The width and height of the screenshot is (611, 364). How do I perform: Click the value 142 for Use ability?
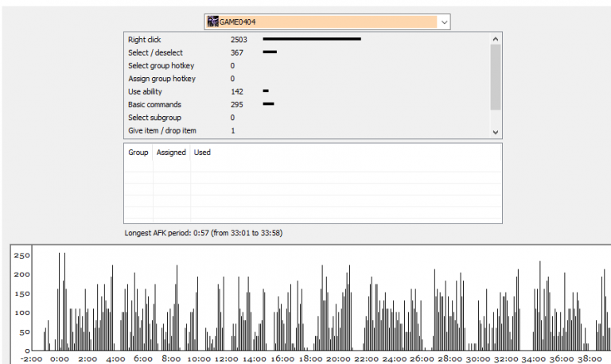(236, 91)
